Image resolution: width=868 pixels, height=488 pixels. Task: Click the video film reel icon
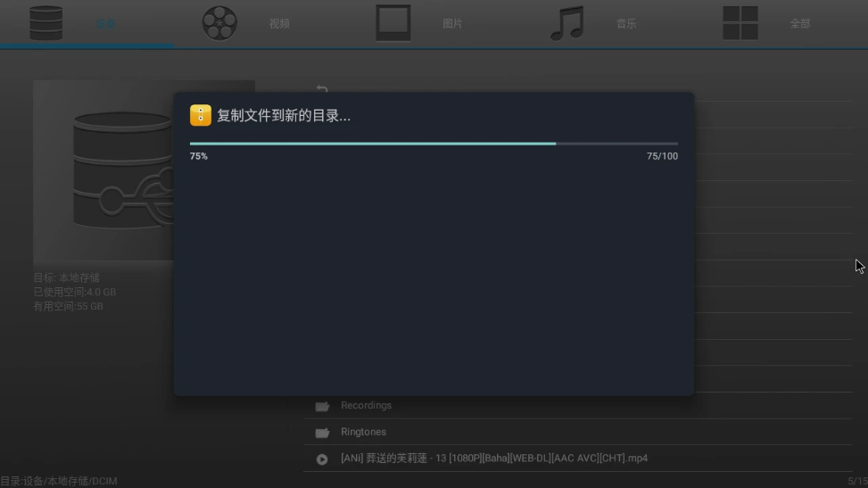219,23
